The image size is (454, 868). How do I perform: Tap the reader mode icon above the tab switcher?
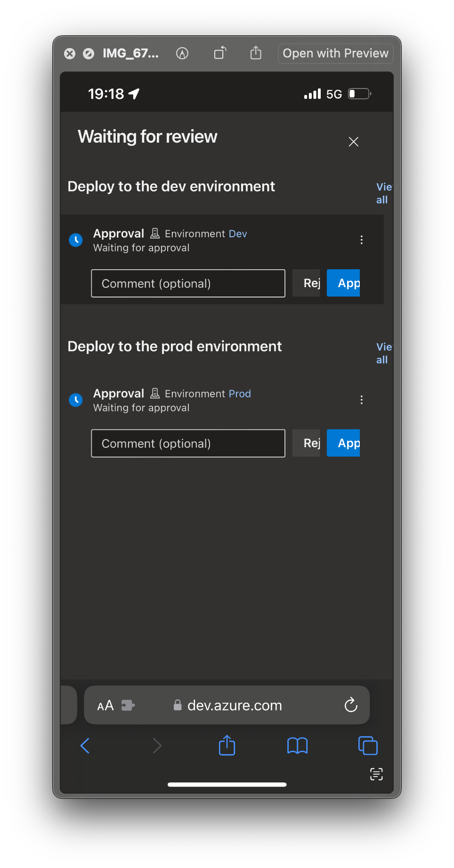click(x=376, y=773)
